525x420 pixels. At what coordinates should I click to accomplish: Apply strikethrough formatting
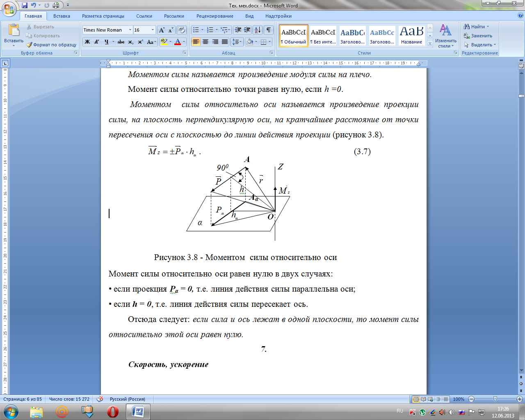tap(121, 42)
